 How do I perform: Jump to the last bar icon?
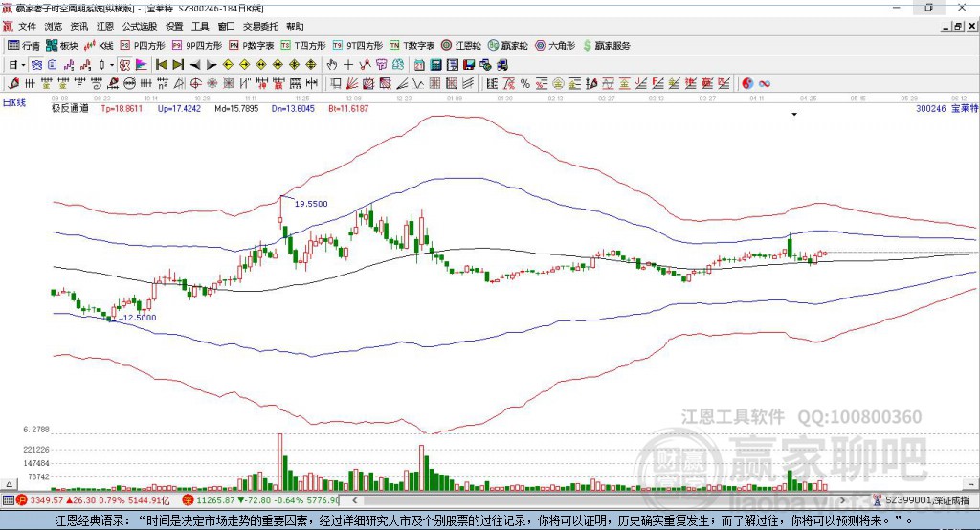pyautogui.click(x=178, y=65)
